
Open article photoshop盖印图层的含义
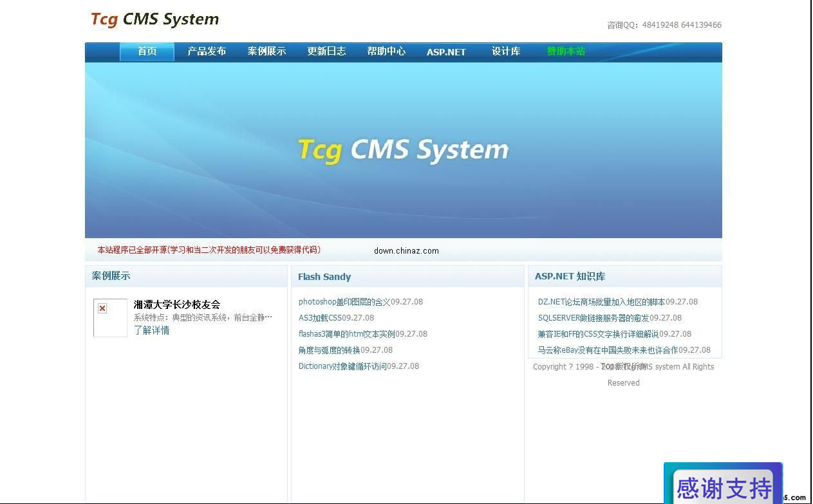coord(344,302)
